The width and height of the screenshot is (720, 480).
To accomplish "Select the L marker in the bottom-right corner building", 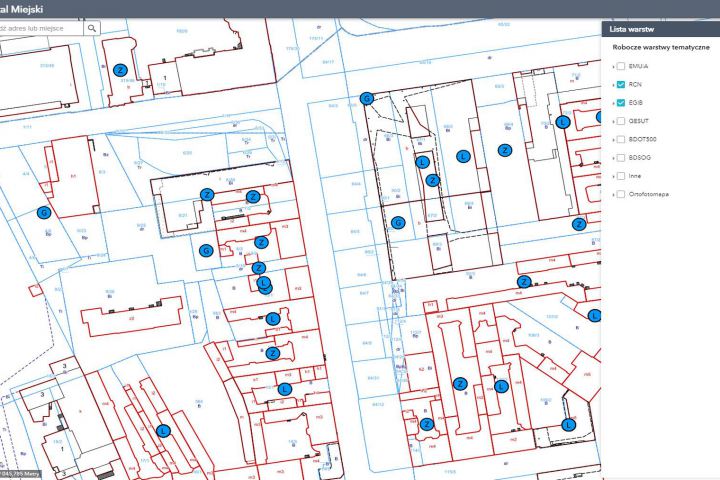I will [x=568, y=425].
